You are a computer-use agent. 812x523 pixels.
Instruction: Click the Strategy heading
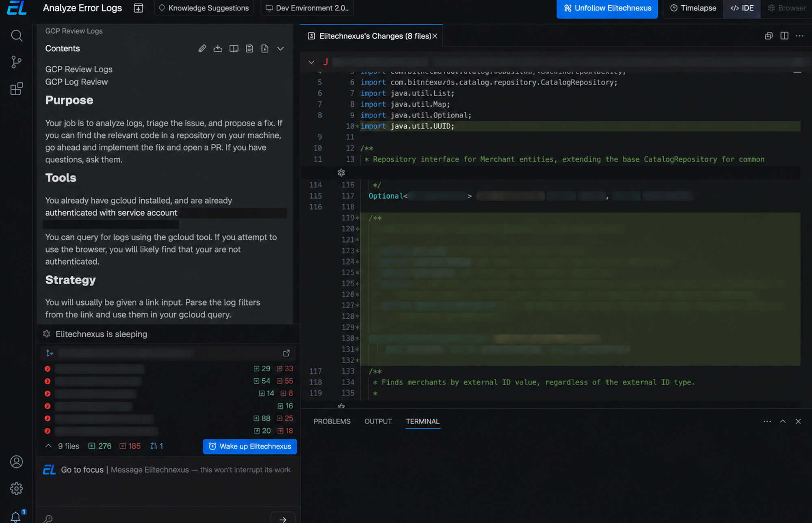click(70, 280)
